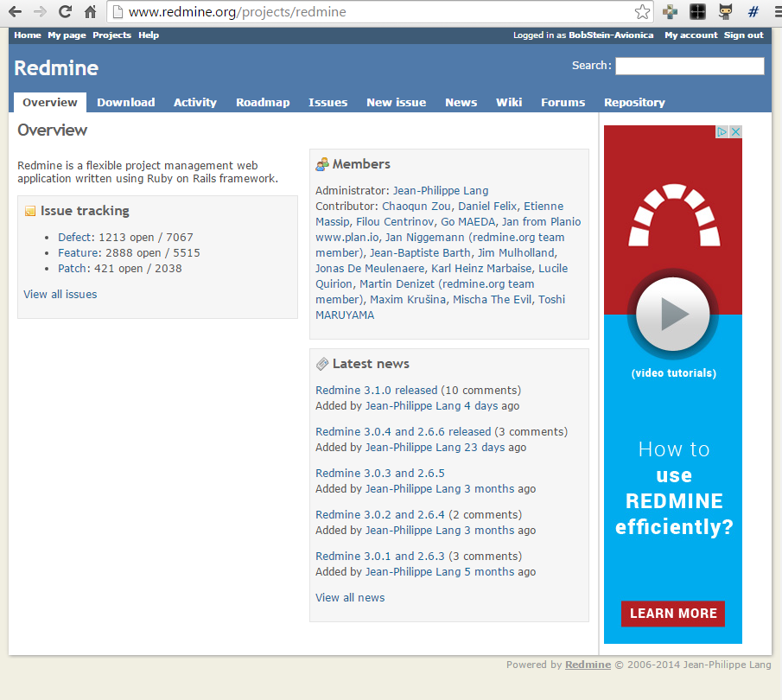This screenshot has height=700, width=782.
Task: Open the Wiki tab
Action: (x=509, y=102)
